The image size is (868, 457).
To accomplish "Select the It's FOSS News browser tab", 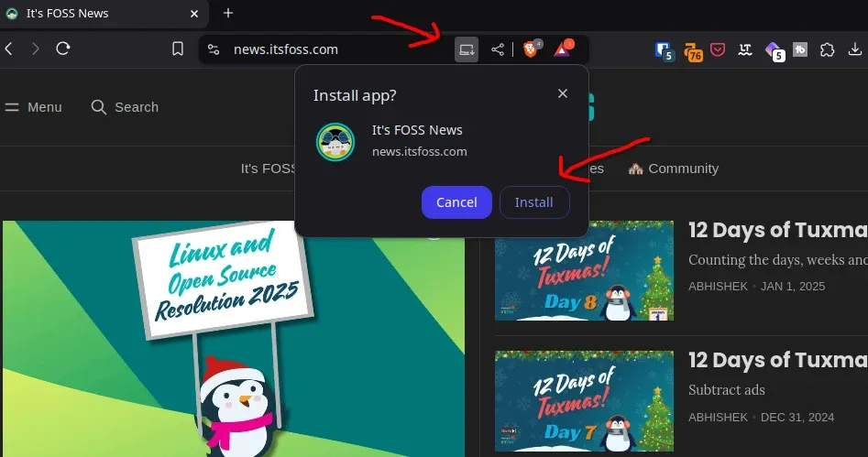I will 104,14.
